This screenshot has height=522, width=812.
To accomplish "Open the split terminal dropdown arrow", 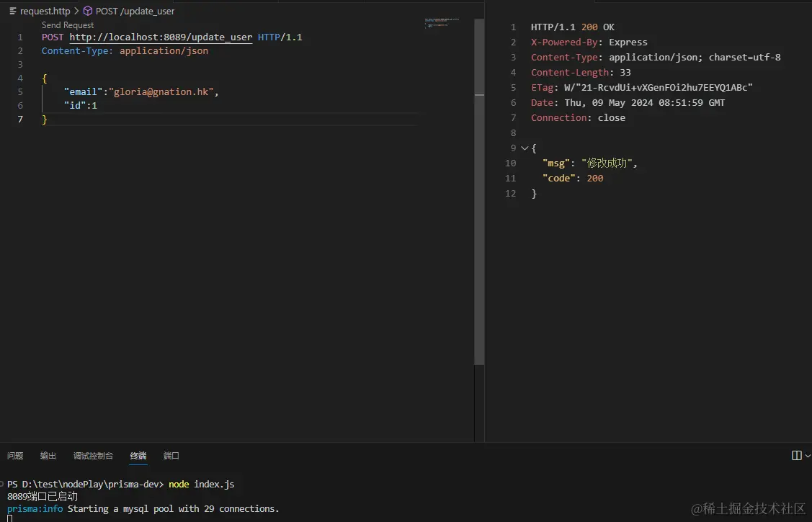I will [808, 456].
